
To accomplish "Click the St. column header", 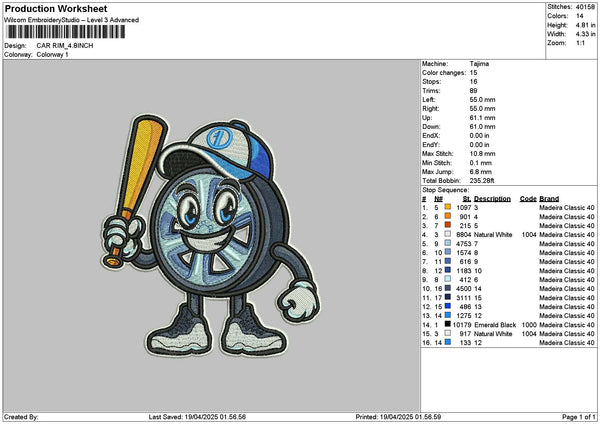I will [x=467, y=199].
